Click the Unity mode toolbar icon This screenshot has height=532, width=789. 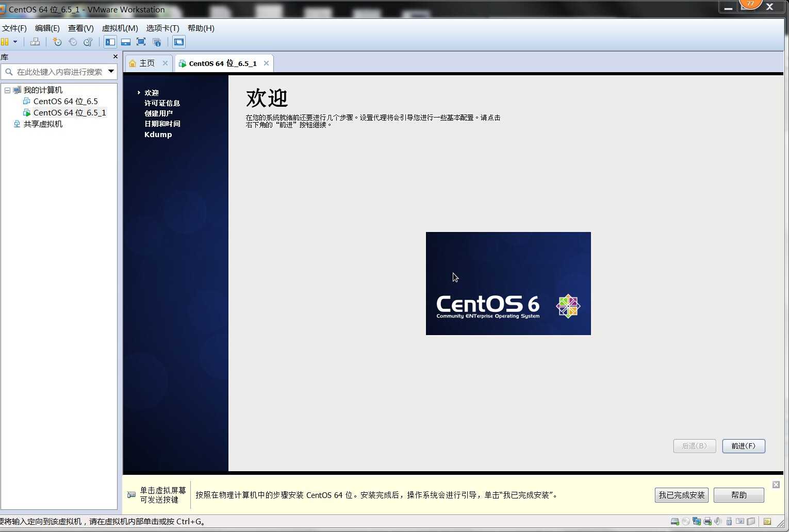point(157,42)
